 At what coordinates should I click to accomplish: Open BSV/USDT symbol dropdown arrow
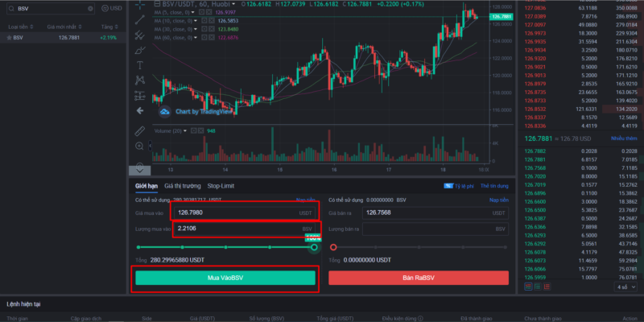coord(233,4)
